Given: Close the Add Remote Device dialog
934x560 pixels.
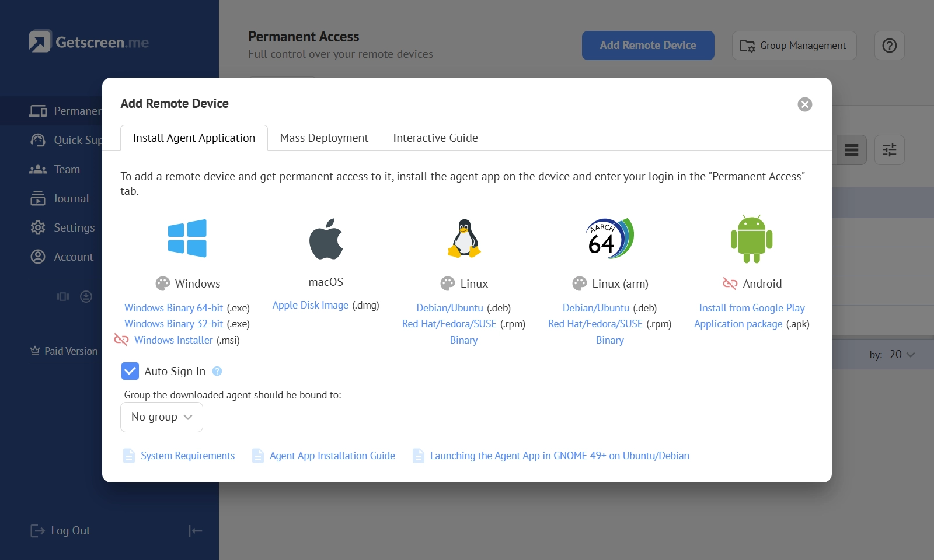Looking at the screenshot, I should coord(805,104).
